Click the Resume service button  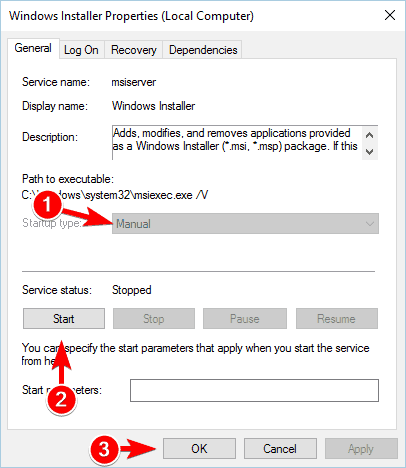tap(337, 319)
